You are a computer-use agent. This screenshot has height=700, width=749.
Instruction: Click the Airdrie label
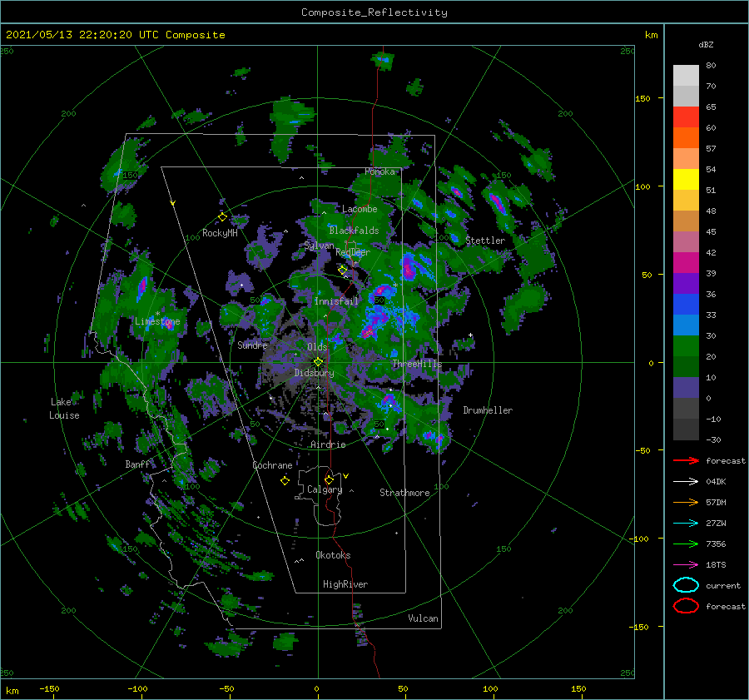(x=328, y=444)
